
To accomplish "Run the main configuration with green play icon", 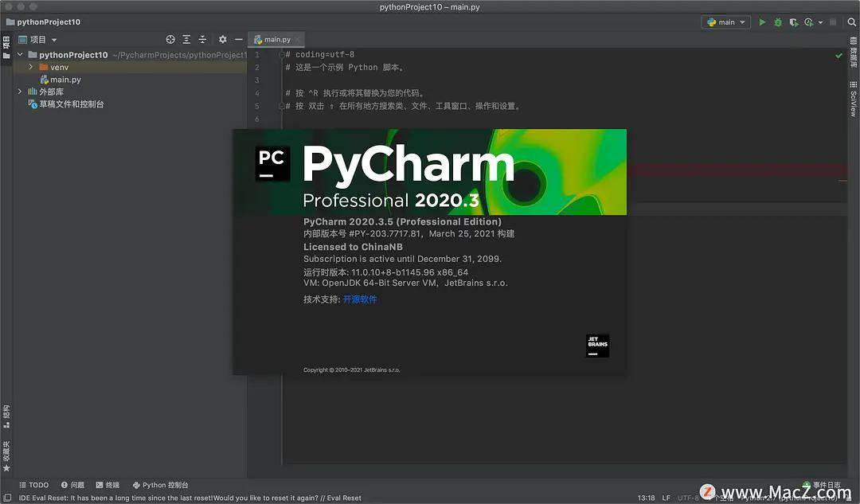I will [762, 22].
